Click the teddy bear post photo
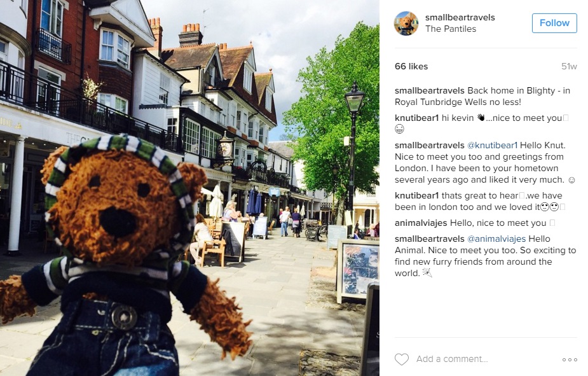588x376 pixels. click(190, 188)
